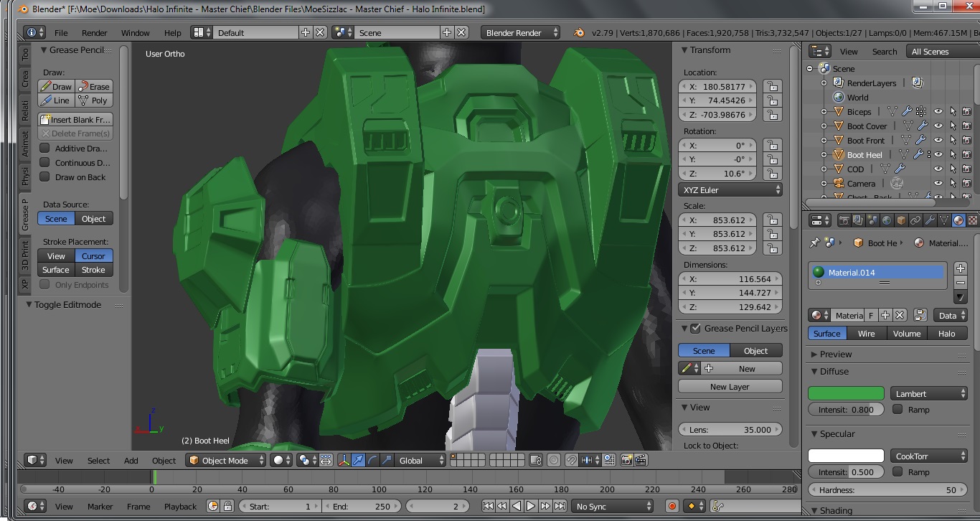Open the Lambert diffuse shader dropdown
The image size is (980, 521).
(929, 394)
